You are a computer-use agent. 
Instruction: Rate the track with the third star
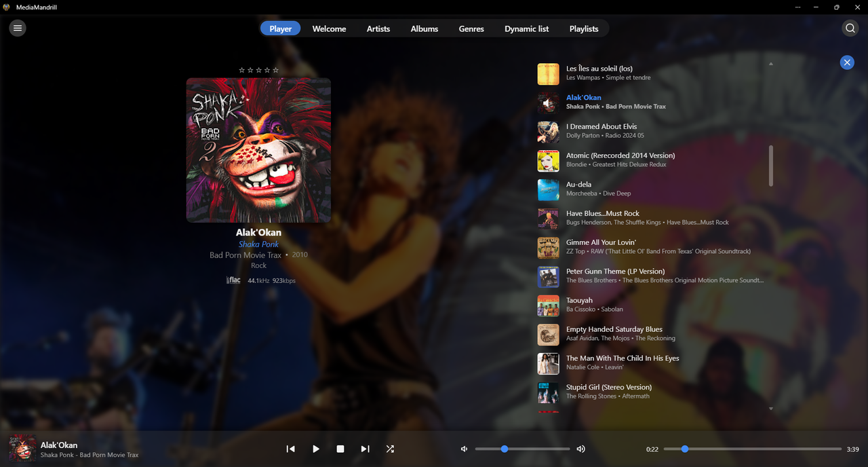coord(258,70)
